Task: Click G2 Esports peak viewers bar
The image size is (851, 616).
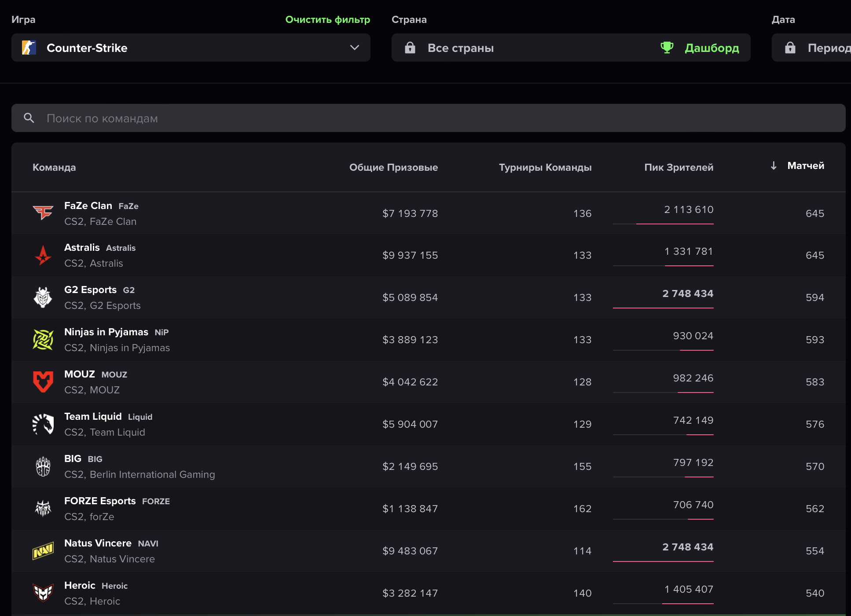Action: coord(663,308)
